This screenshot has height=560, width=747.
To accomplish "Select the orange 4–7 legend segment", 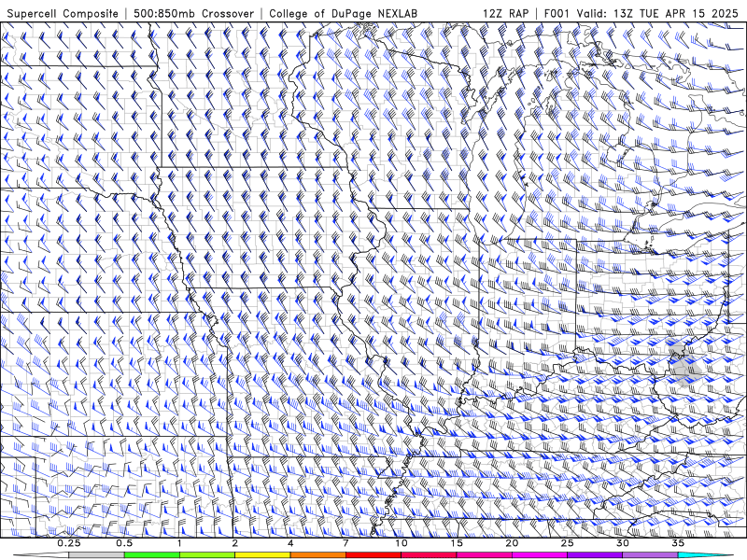I will (x=317, y=555).
